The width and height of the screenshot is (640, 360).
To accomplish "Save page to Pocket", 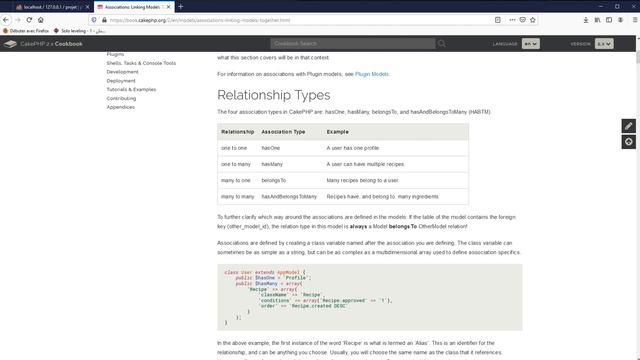I will 522,20.
